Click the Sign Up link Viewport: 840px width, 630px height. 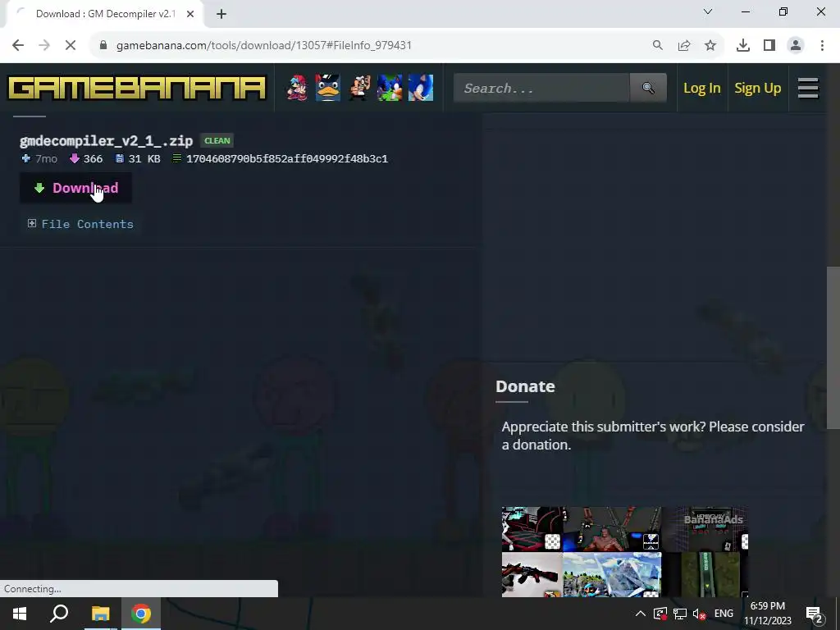[757, 88]
